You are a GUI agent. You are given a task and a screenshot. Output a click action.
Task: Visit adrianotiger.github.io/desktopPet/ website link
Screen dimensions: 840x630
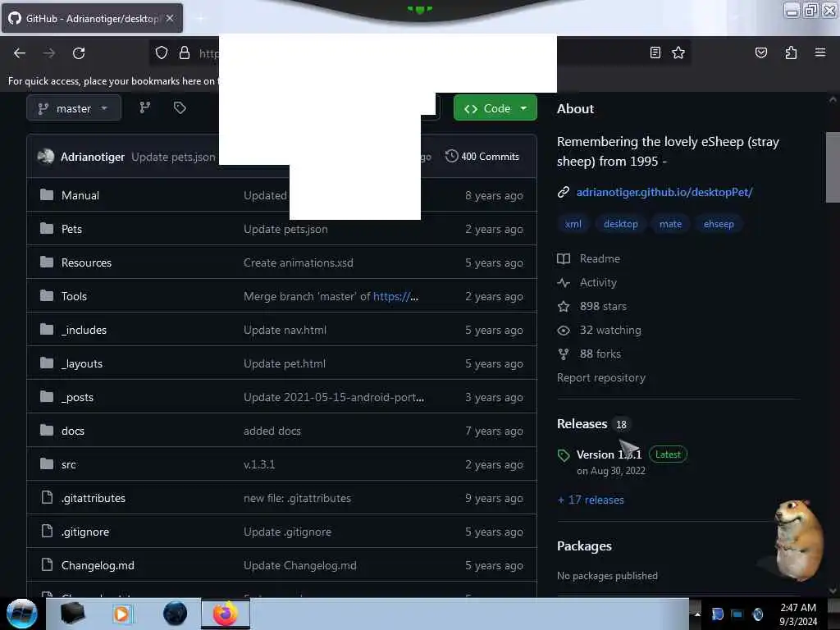[x=664, y=192]
